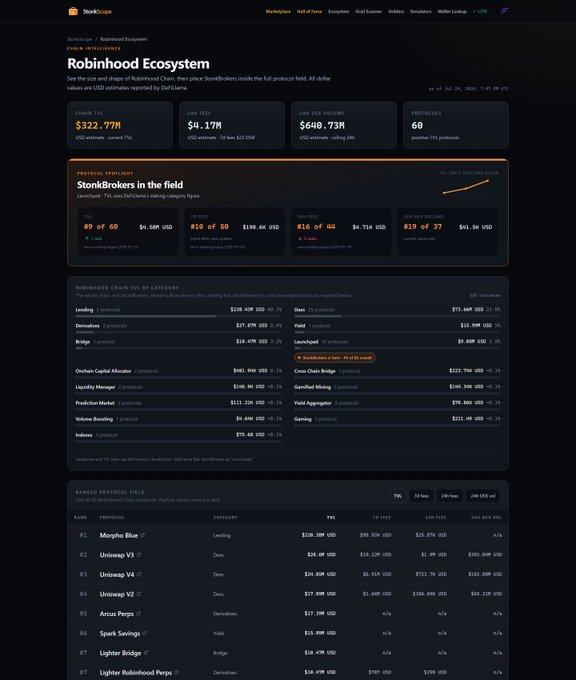
Task: Sort protocol table by 7d fees button
Action: pyautogui.click(x=421, y=496)
